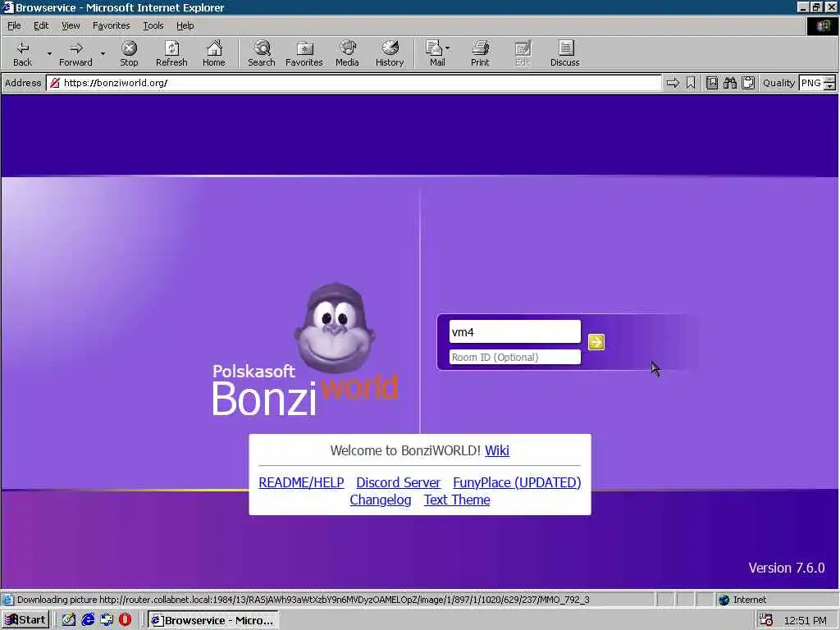Click the Discuss toolbar button
This screenshot has height=630, width=840.
pyautogui.click(x=564, y=53)
